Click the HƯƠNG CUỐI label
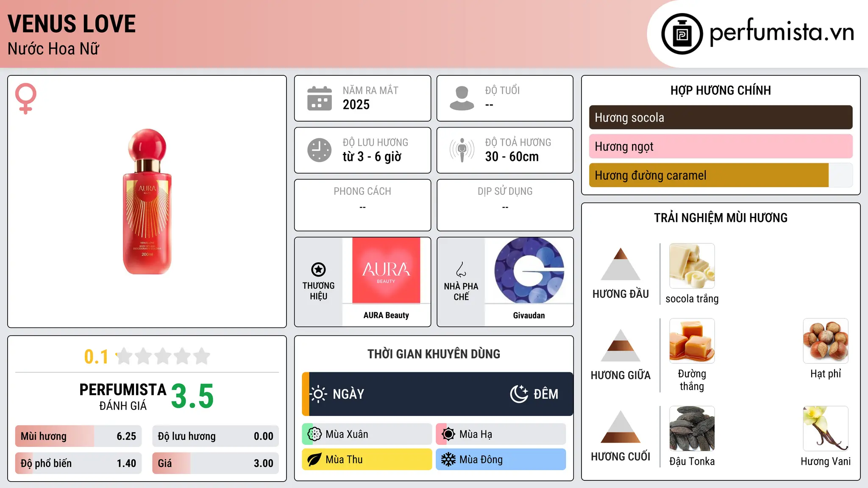This screenshot has height=488, width=868. (x=620, y=457)
